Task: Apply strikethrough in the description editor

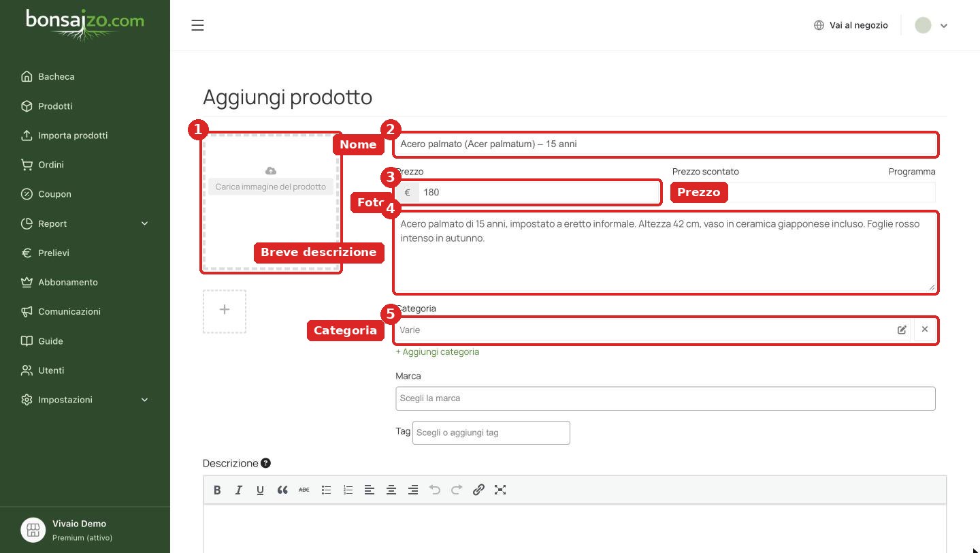Action: [x=304, y=490]
